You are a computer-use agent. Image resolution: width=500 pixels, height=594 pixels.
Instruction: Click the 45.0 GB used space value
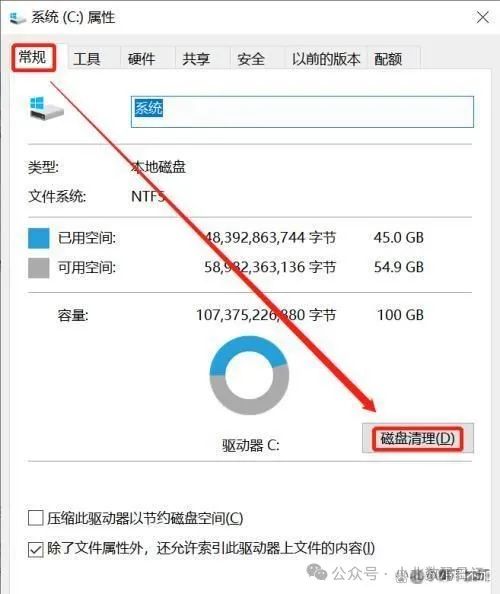coord(398,238)
